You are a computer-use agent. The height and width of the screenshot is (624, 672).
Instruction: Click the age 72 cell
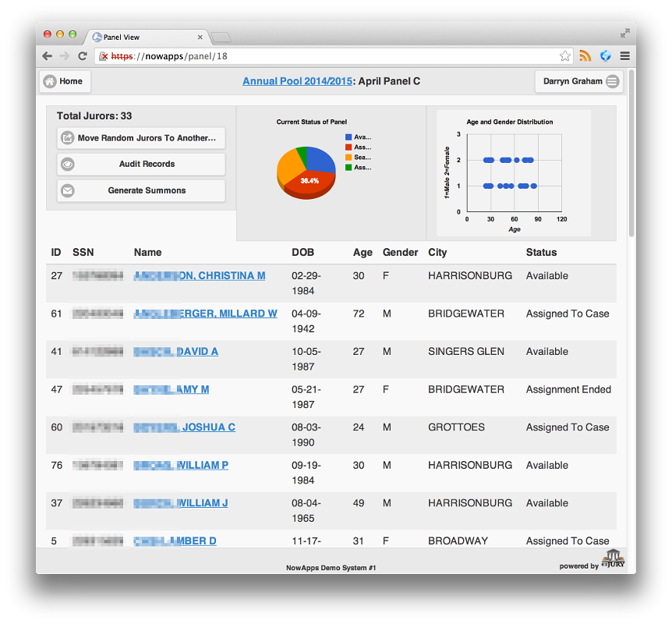pyautogui.click(x=359, y=314)
